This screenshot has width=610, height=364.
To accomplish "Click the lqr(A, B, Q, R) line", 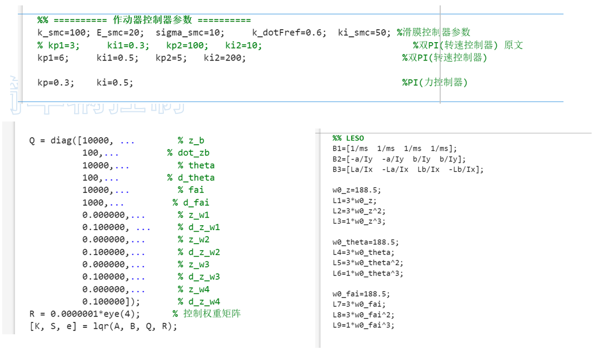I will click(x=103, y=326).
